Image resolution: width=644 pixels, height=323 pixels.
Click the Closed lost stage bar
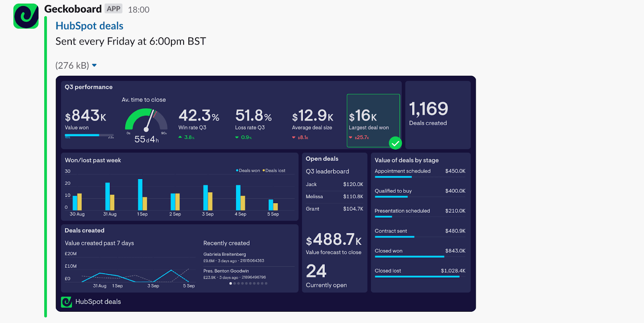417,277
